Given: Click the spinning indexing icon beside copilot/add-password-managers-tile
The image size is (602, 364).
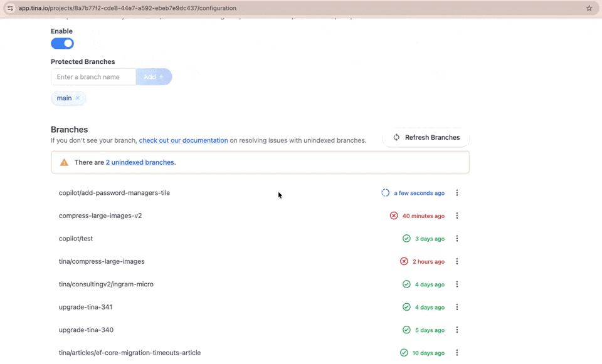Looking at the screenshot, I should coord(384,193).
